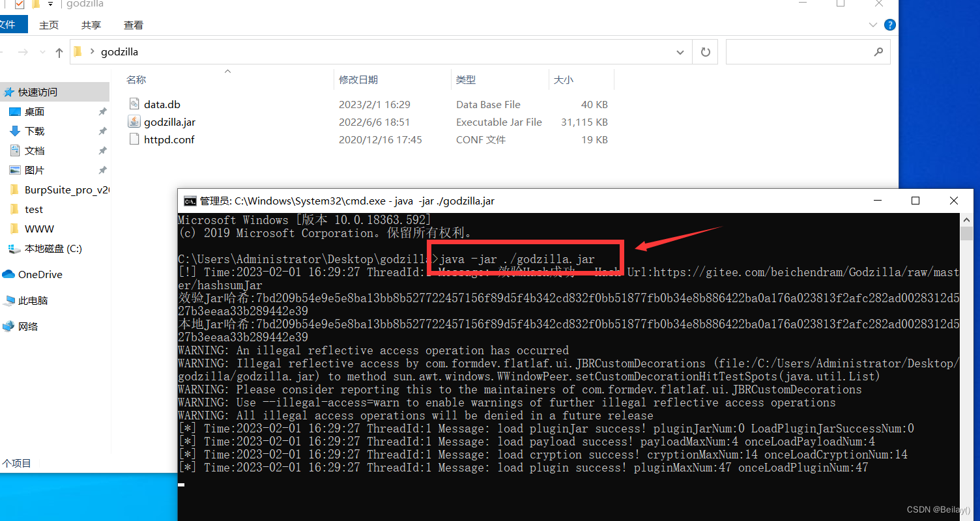Open the 共享 ribbon tab
Viewport: 980px width, 521px height.
pyautogui.click(x=91, y=25)
